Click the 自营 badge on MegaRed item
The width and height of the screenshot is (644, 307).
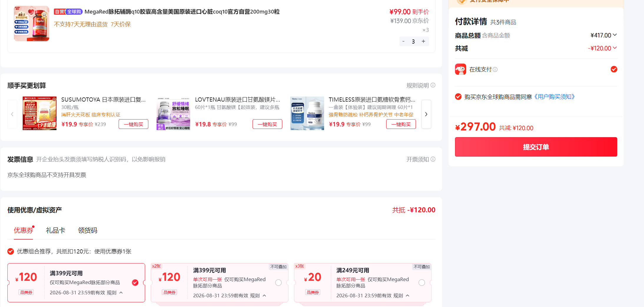pyautogui.click(x=59, y=12)
